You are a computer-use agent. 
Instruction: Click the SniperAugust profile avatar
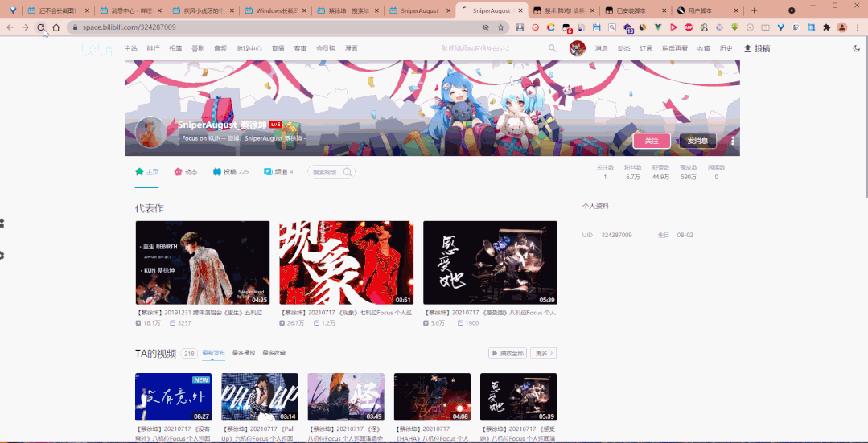coord(150,132)
